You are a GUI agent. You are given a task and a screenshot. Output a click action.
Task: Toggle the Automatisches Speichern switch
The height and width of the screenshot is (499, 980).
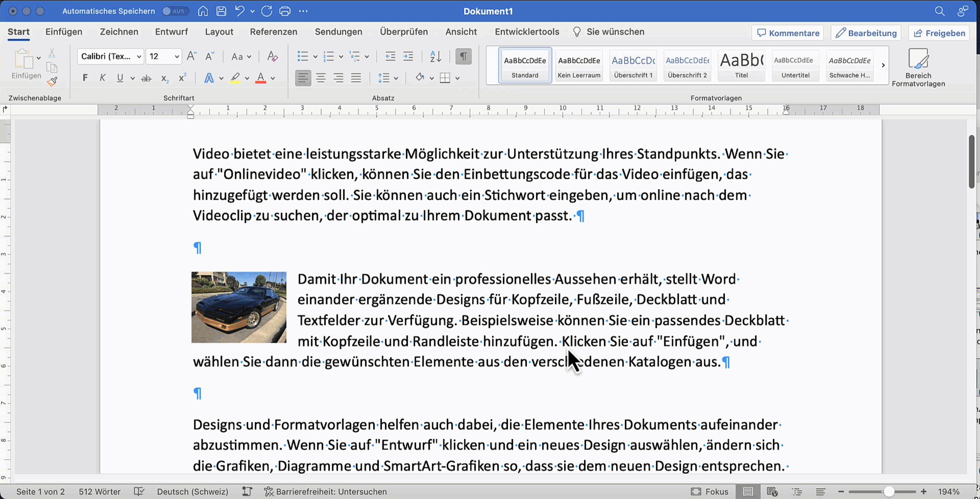pos(175,11)
